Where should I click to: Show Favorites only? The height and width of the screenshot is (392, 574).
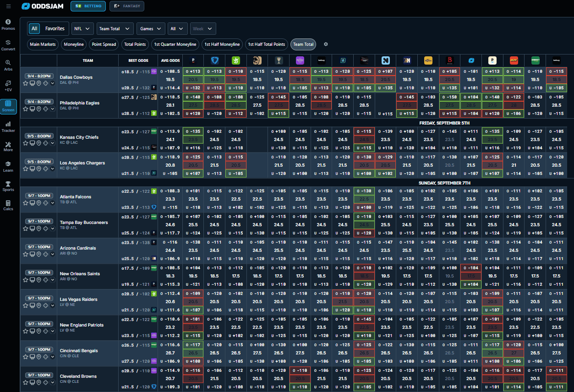(55, 28)
